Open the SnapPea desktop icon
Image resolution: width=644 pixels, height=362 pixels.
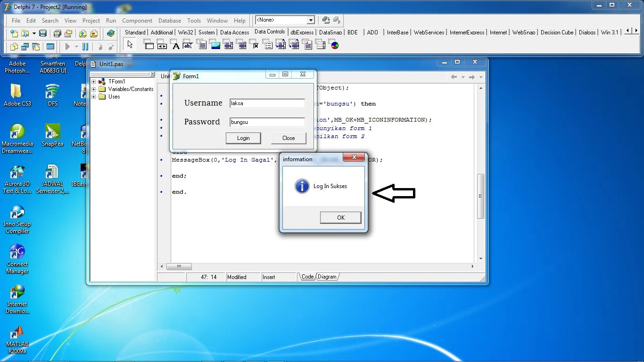coord(52,135)
